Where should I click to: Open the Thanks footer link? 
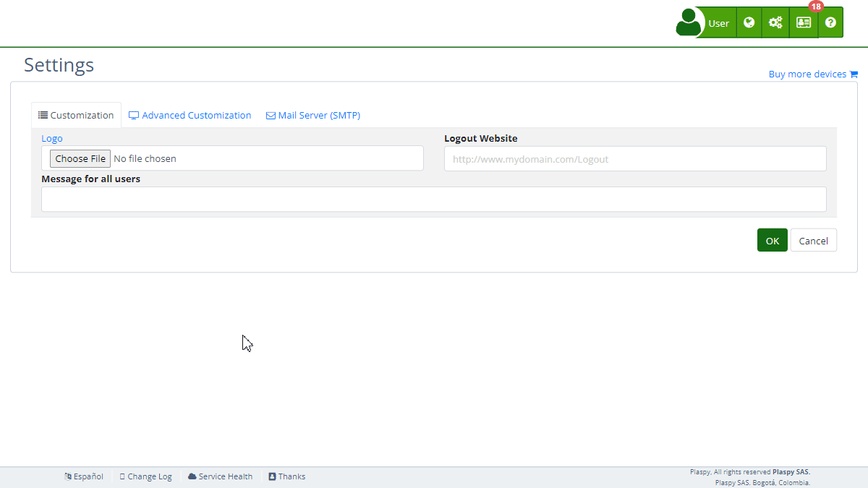click(x=291, y=477)
